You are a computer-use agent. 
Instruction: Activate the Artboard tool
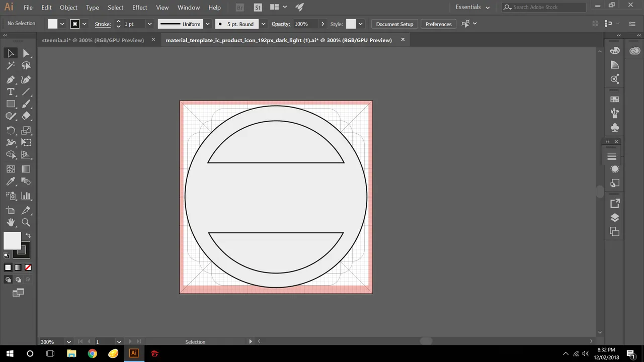pyautogui.click(x=11, y=210)
